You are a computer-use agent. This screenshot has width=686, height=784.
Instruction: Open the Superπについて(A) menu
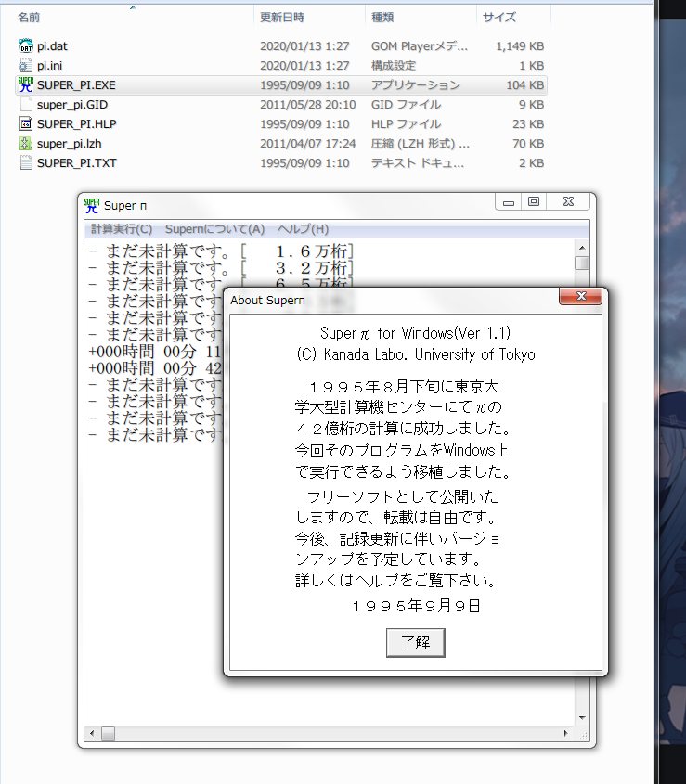[x=214, y=229]
